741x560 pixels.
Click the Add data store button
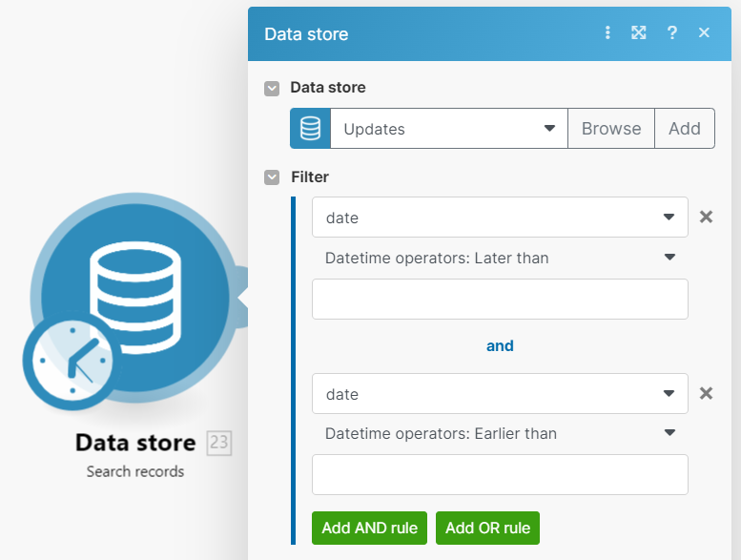coord(685,129)
